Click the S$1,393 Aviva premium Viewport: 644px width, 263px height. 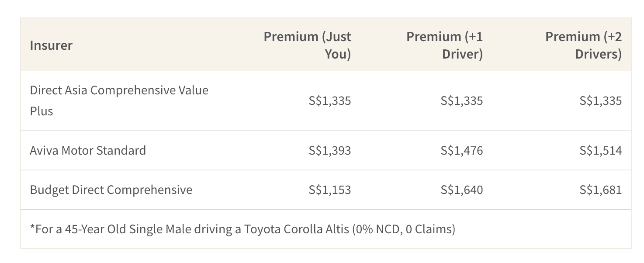click(330, 151)
